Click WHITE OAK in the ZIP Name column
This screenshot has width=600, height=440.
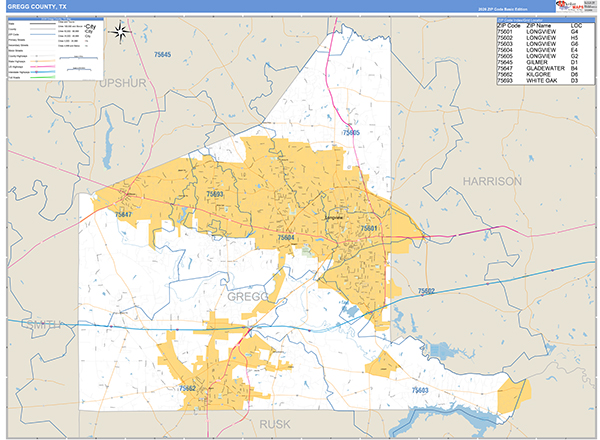[541, 81]
